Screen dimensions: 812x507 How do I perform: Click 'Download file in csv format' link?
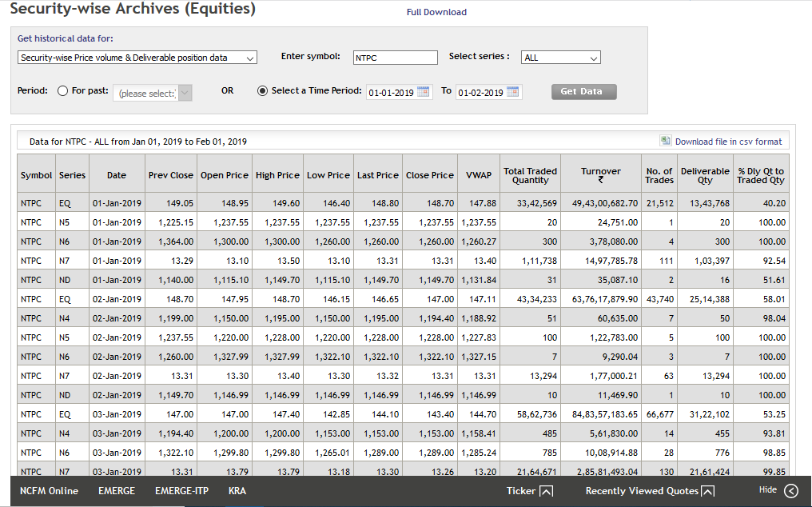tap(729, 142)
